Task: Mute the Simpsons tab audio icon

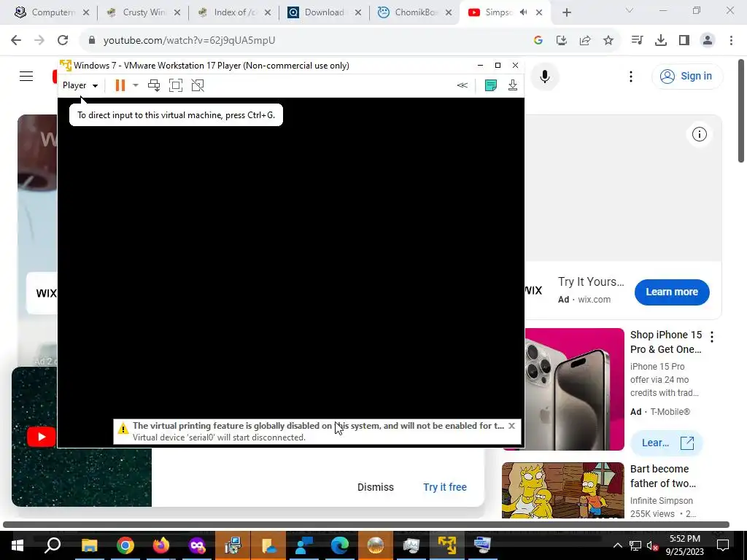Action: [x=523, y=12]
